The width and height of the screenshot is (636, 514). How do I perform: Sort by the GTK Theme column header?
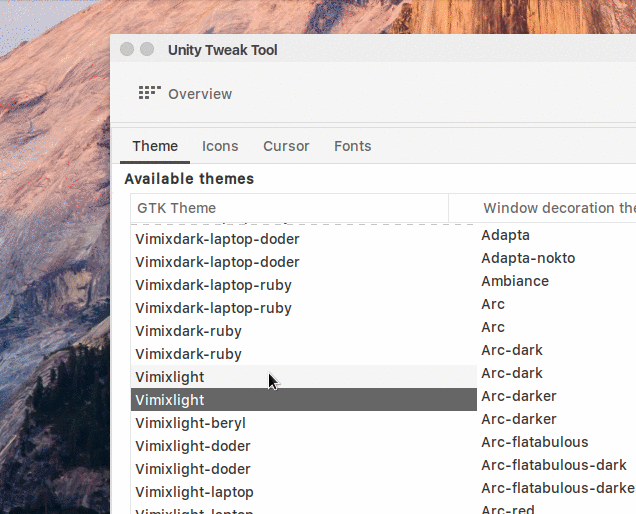(290, 208)
